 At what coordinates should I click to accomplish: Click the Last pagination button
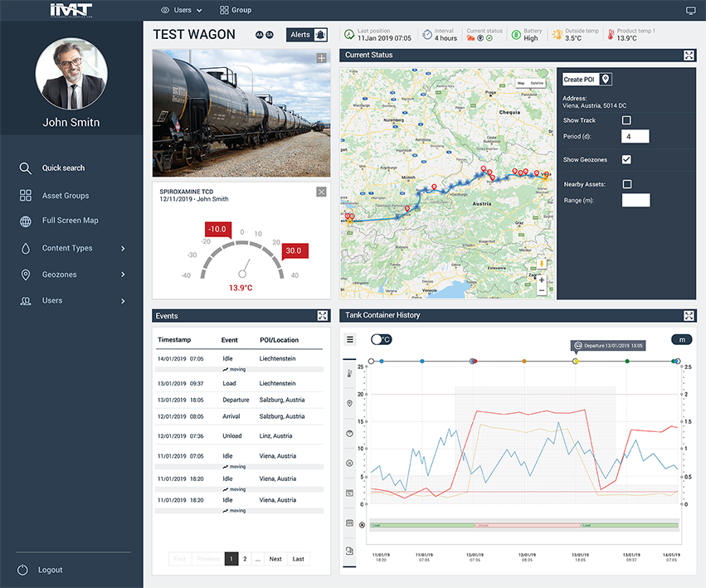298,559
